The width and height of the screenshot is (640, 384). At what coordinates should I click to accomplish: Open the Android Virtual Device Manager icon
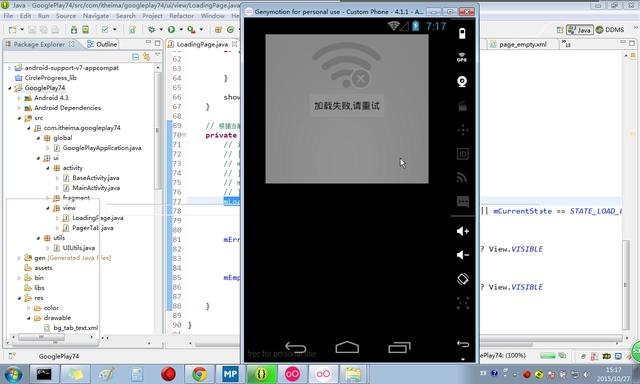pyautogui.click(x=85, y=30)
